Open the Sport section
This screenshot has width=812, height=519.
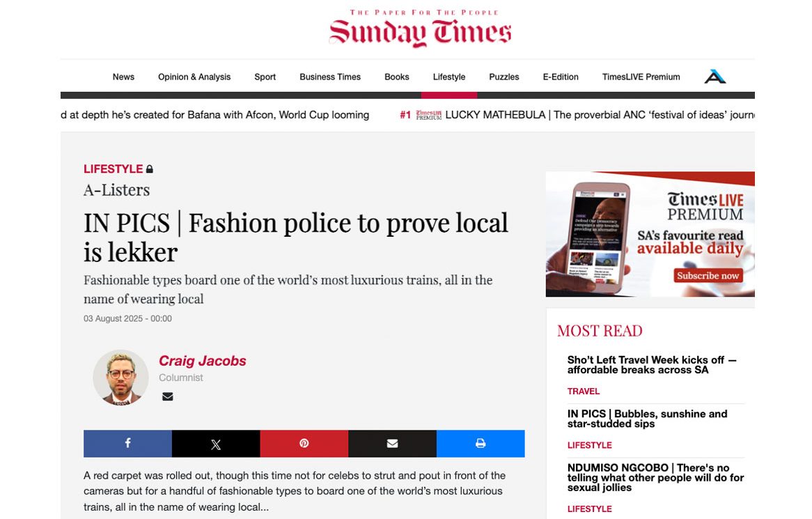pyautogui.click(x=265, y=77)
